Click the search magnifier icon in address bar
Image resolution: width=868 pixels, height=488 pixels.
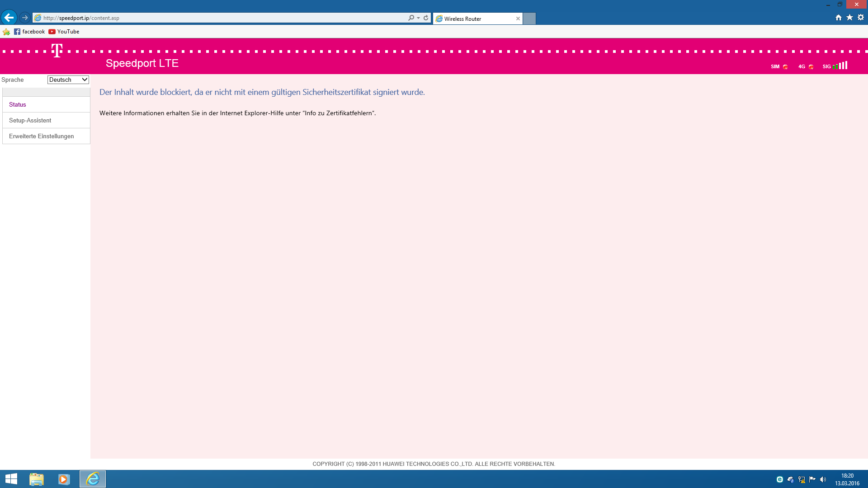tap(411, 18)
